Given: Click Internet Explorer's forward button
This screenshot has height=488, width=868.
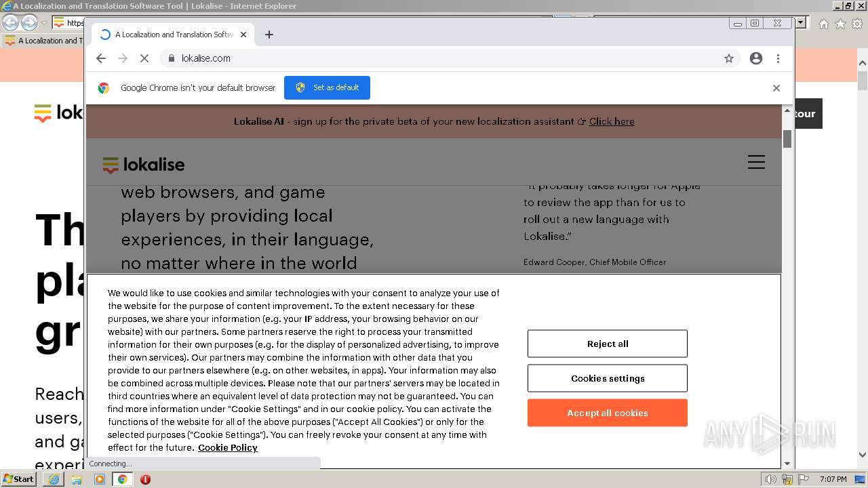Looking at the screenshot, I should (29, 23).
